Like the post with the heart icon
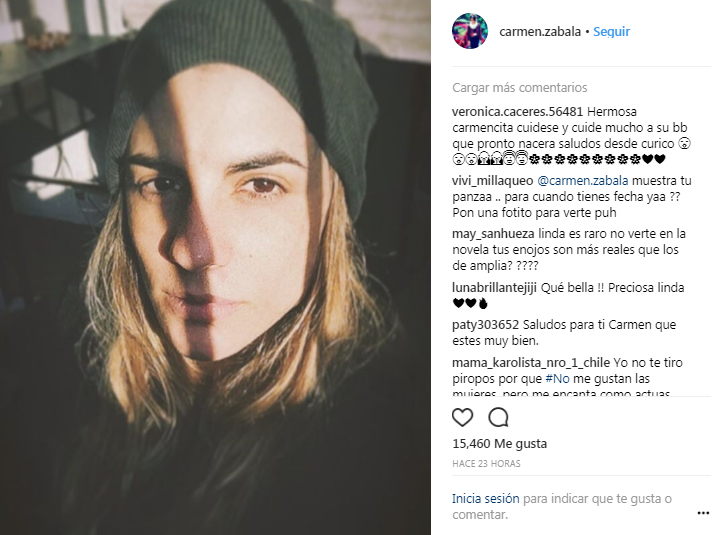The width and height of the screenshot is (714, 535). (x=462, y=417)
